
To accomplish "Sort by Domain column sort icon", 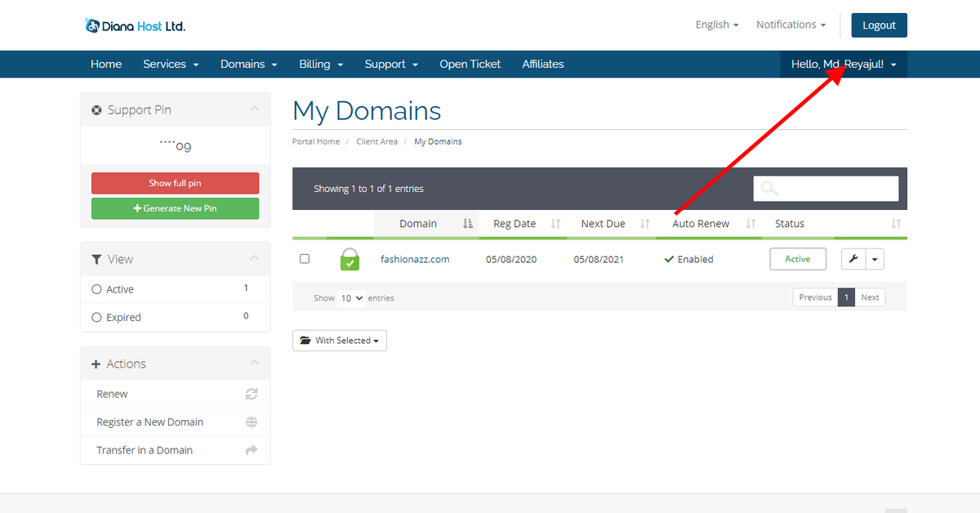I will [x=468, y=224].
